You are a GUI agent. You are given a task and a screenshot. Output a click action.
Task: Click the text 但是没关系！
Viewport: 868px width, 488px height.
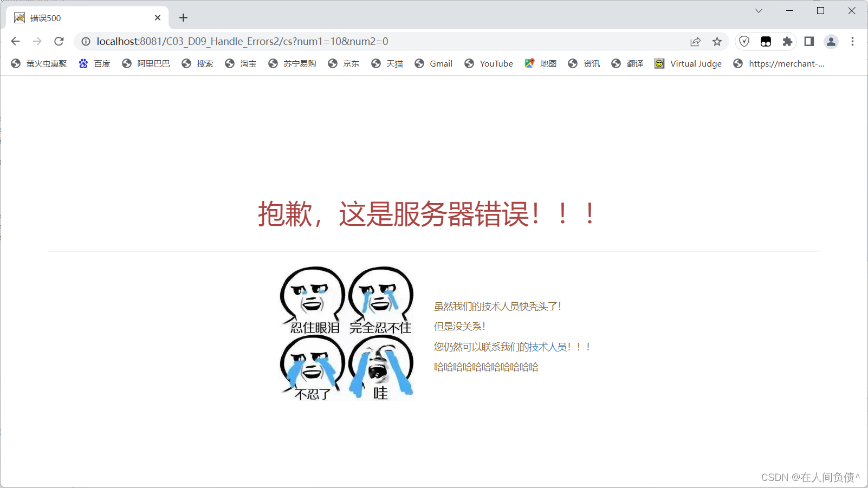pos(459,327)
